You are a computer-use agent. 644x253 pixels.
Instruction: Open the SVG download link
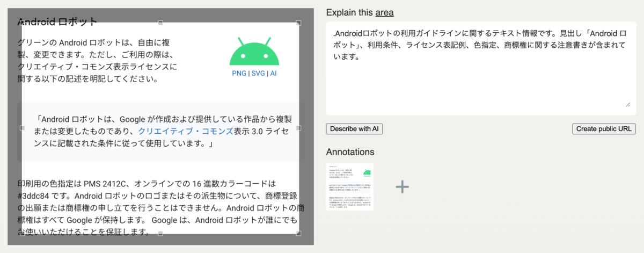[258, 73]
